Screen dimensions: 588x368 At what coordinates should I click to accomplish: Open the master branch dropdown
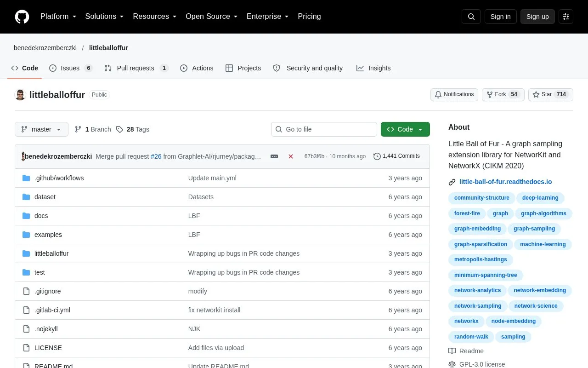pyautogui.click(x=41, y=129)
